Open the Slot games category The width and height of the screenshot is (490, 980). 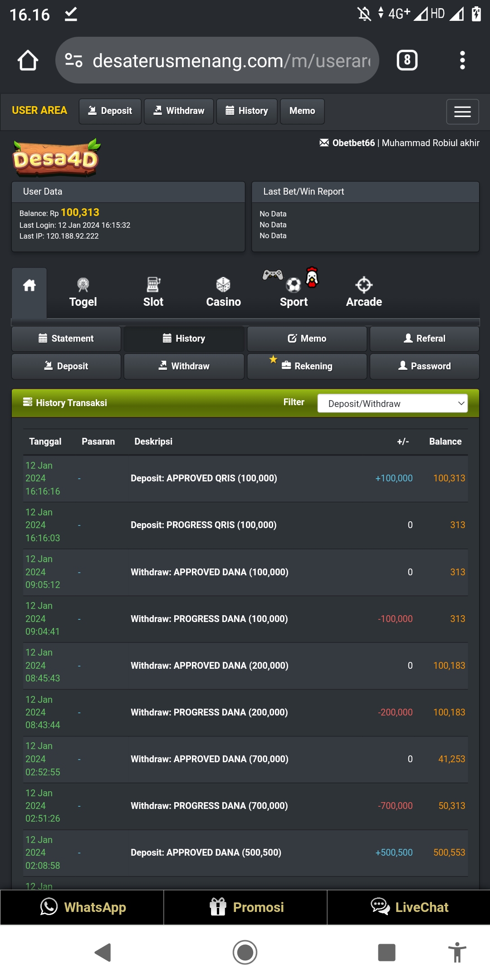(153, 293)
